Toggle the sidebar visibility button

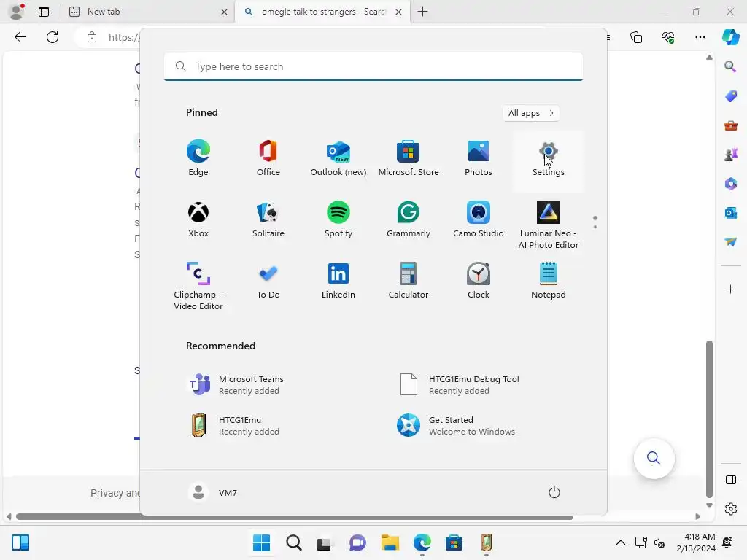point(730,480)
